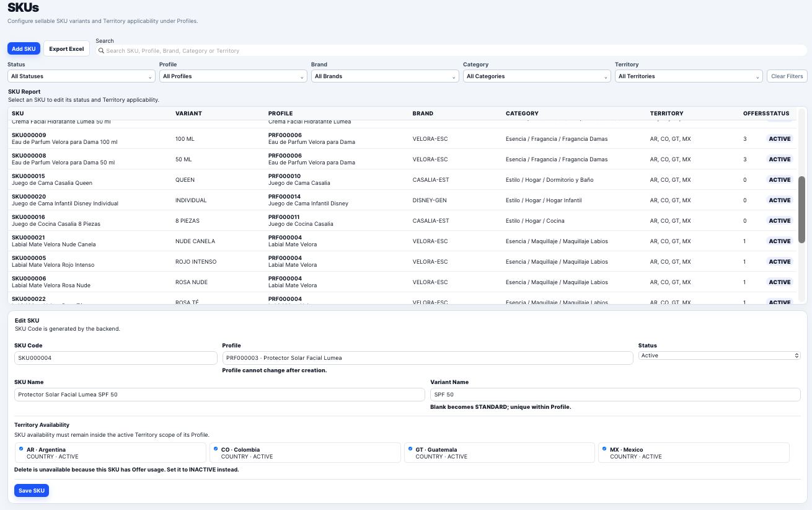Select row SKU000008

[x=402, y=159]
